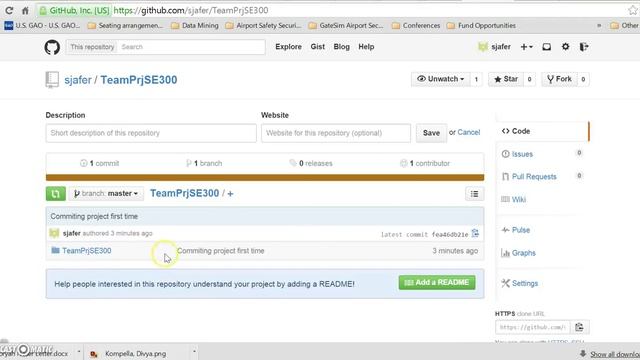View the 1 contributor link
The height and width of the screenshot is (360, 640).
point(425,163)
